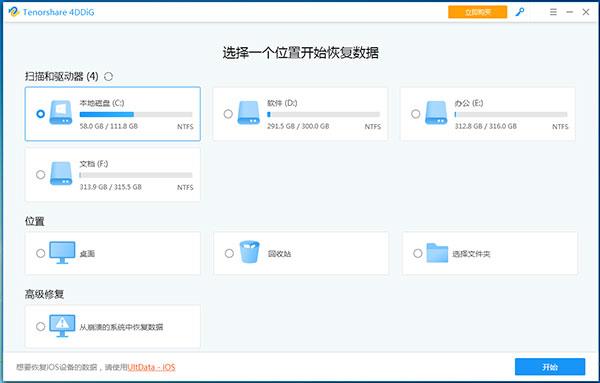600x383 pixels.
Task: Click the E: drive usage bar
Action: click(x=511, y=114)
